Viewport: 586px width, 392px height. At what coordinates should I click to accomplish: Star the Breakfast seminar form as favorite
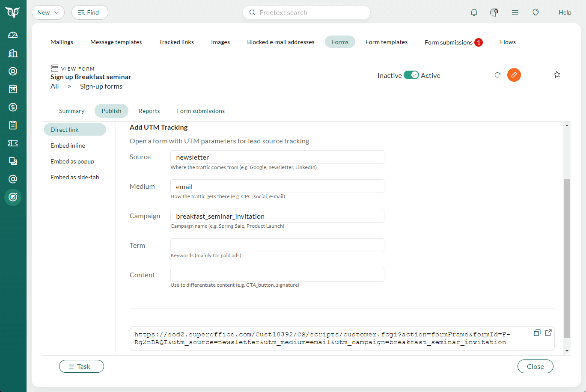click(557, 74)
